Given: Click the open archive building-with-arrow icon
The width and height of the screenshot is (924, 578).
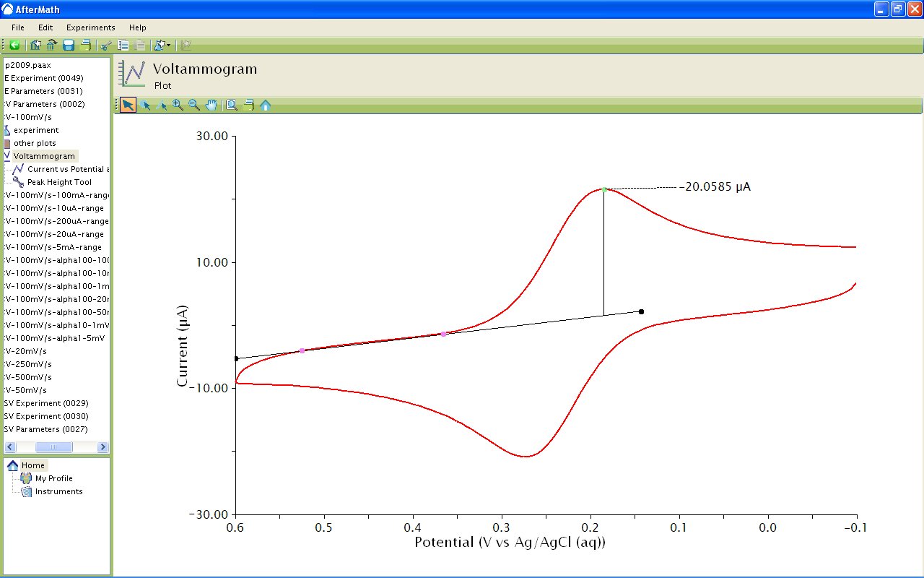Looking at the screenshot, I should (51, 45).
